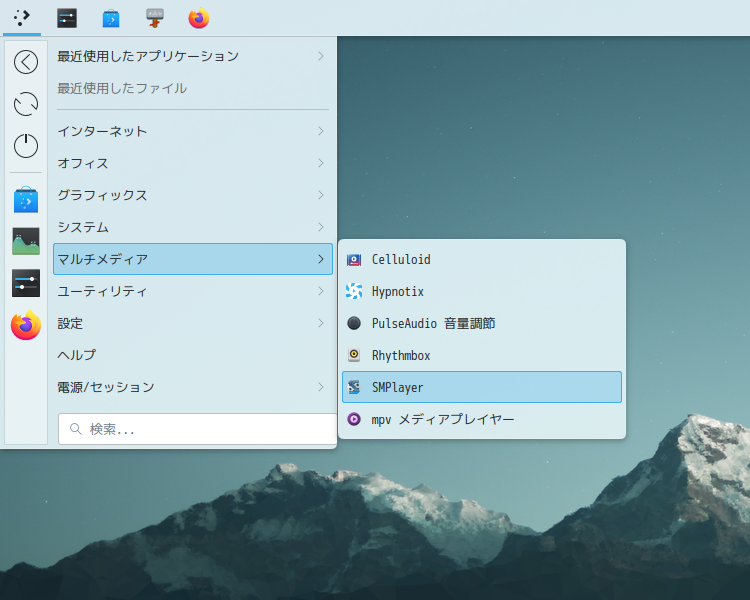Open the システム category
This screenshot has width=750, height=600.
[x=193, y=227]
